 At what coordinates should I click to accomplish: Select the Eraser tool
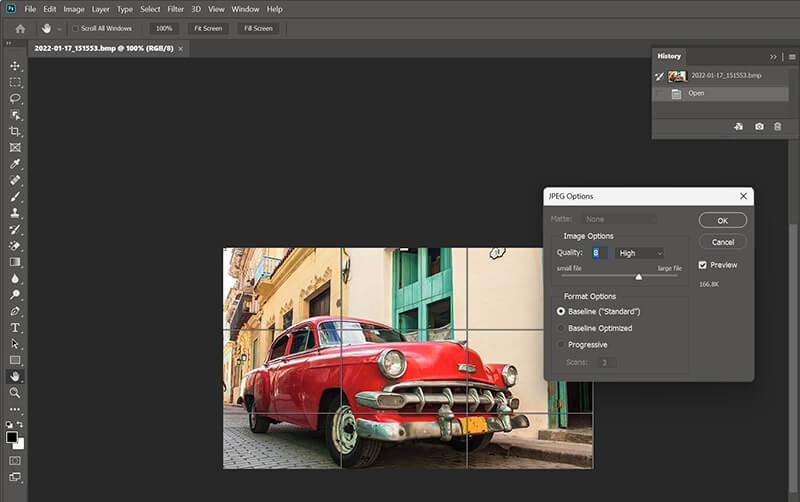coord(15,245)
